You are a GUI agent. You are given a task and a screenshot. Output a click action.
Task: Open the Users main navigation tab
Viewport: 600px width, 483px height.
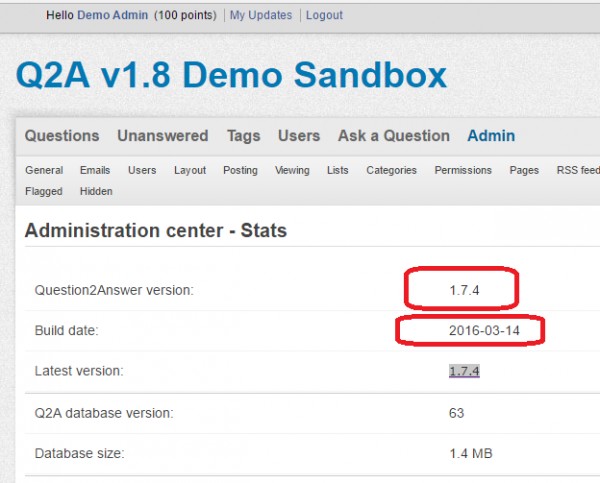[x=299, y=136]
